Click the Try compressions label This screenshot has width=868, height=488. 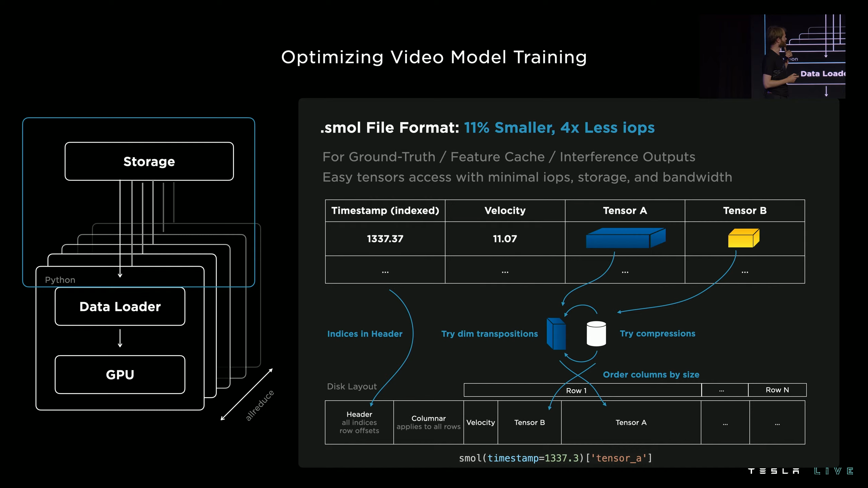[657, 333]
